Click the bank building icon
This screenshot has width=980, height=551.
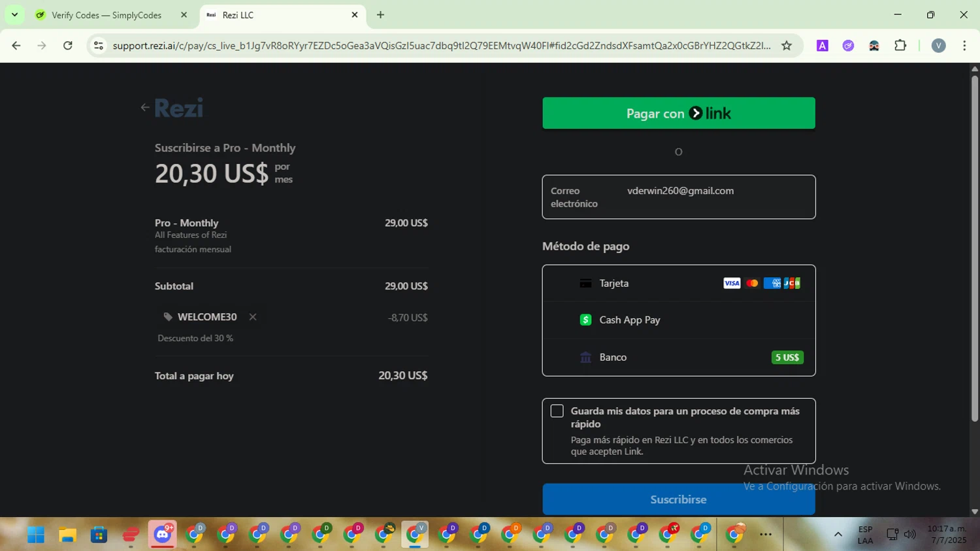click(585, 358)
